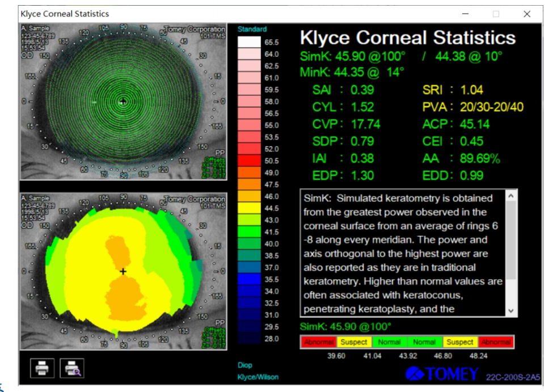
Task: Click the right red Abnormal range segment
Action: coord(496,342)
